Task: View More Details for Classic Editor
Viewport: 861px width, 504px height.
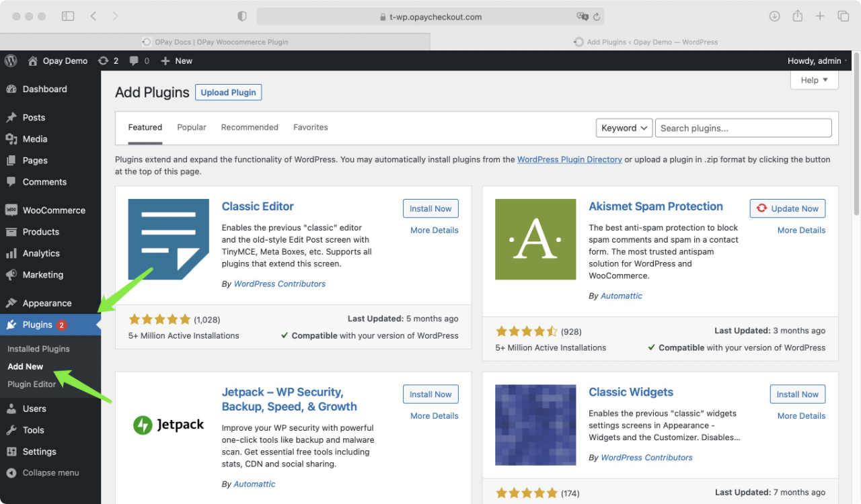Action: point(435,230)
